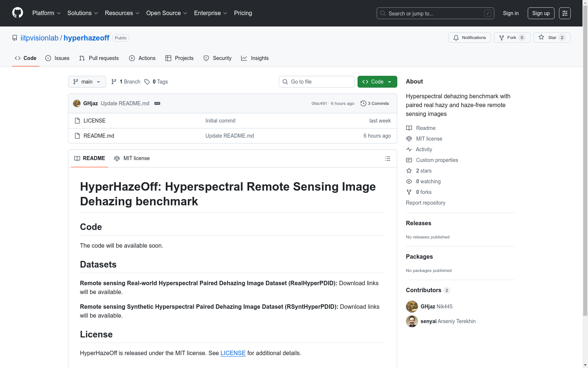Click the LICENSE link in README text

point(233,353)
